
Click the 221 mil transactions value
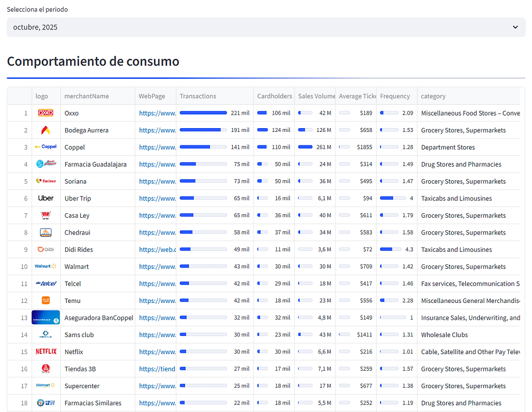[240, 113]
